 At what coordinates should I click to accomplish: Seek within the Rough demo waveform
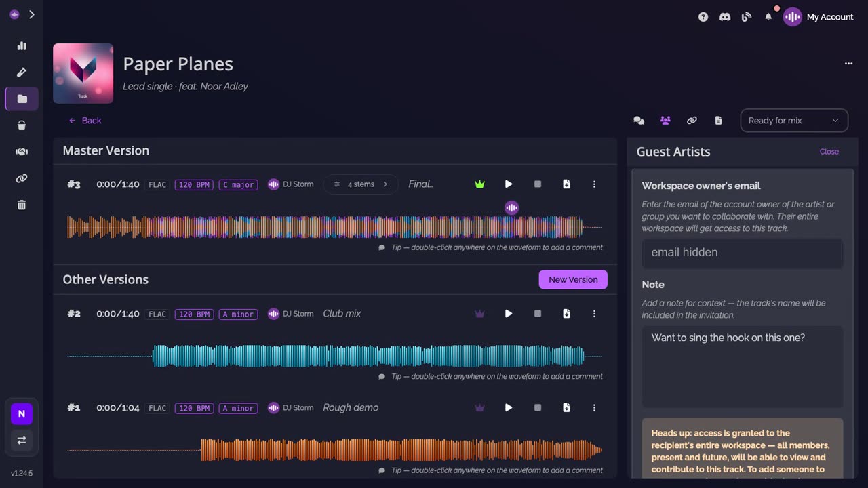pos(335,450)
